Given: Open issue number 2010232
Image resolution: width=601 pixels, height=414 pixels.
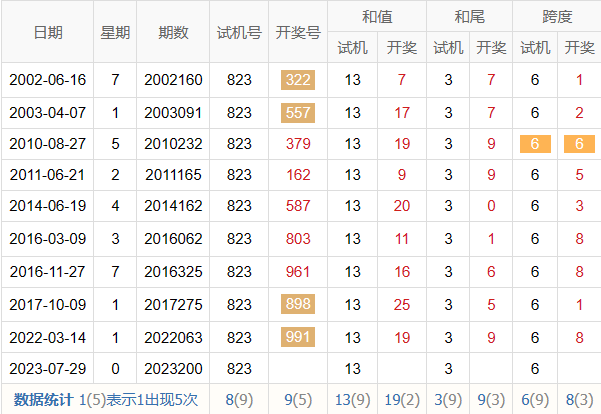Looking at the screenshot, I should (173, 144).
